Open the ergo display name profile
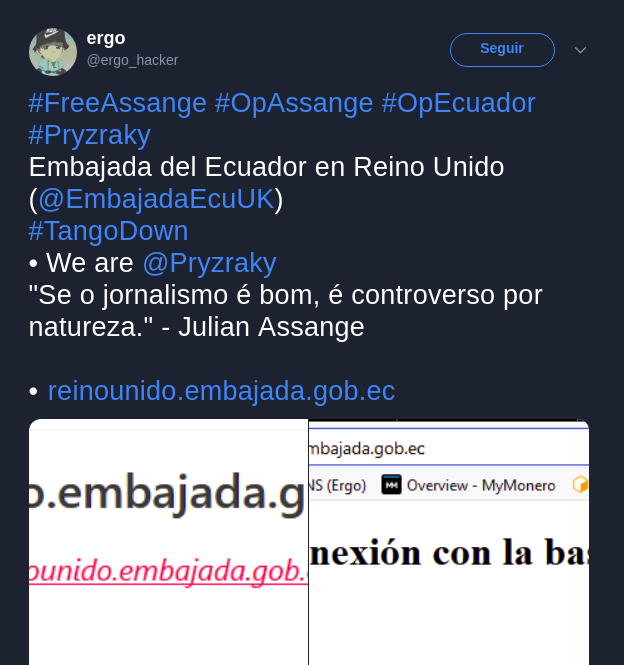624x665 pixels. click(x=106, y=38)
